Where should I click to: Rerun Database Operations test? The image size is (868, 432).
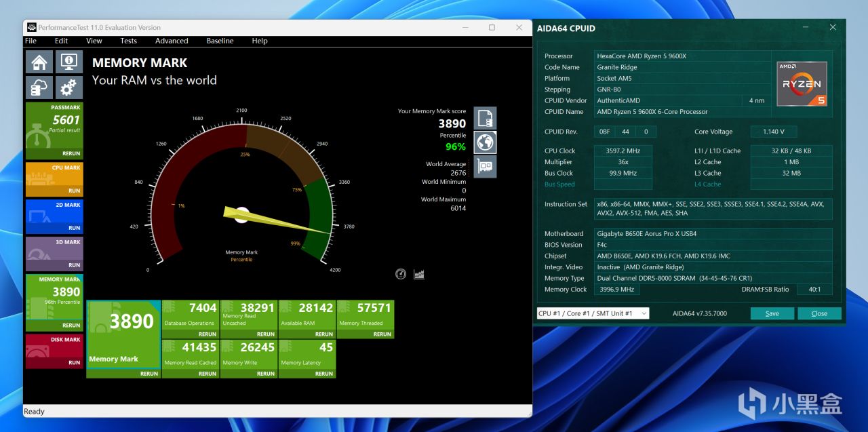click(x=208, y=334)
